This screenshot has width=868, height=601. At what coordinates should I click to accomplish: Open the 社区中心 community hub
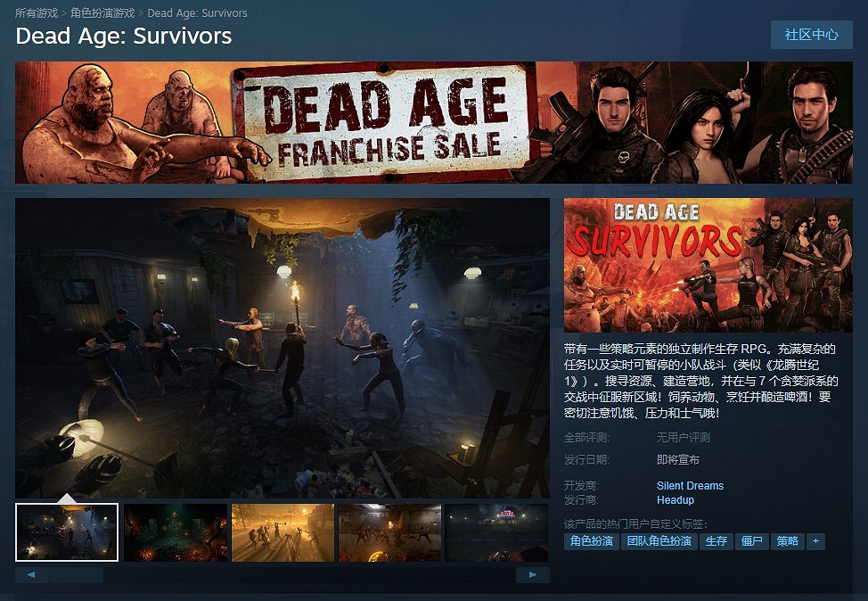pos(811,35)
